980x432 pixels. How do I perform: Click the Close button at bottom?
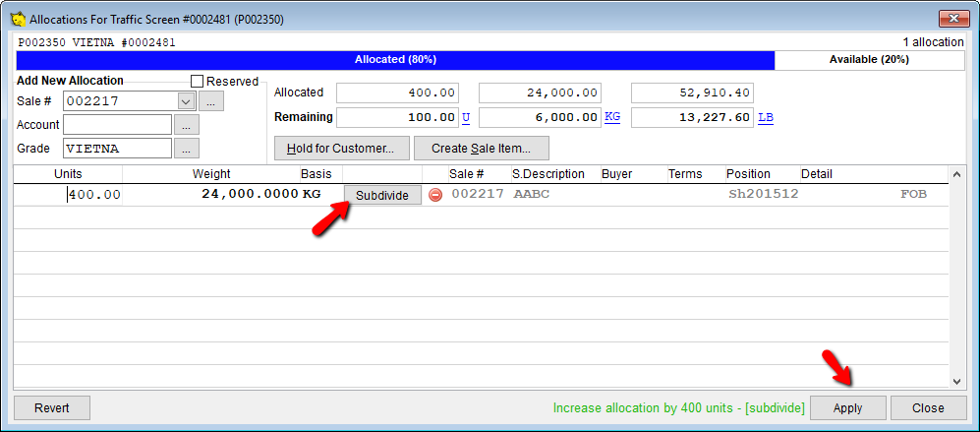click(928, 408)
